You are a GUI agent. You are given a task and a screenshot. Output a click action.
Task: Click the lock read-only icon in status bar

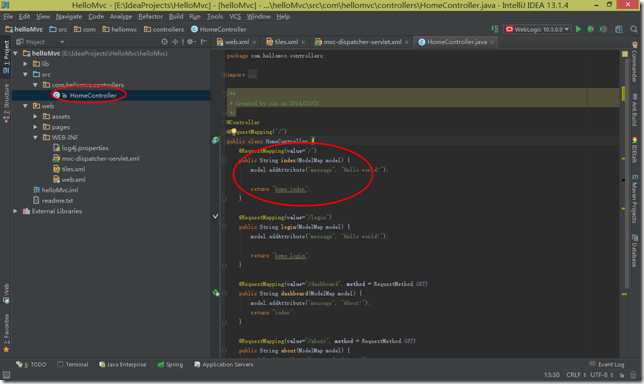coord(622,375)
